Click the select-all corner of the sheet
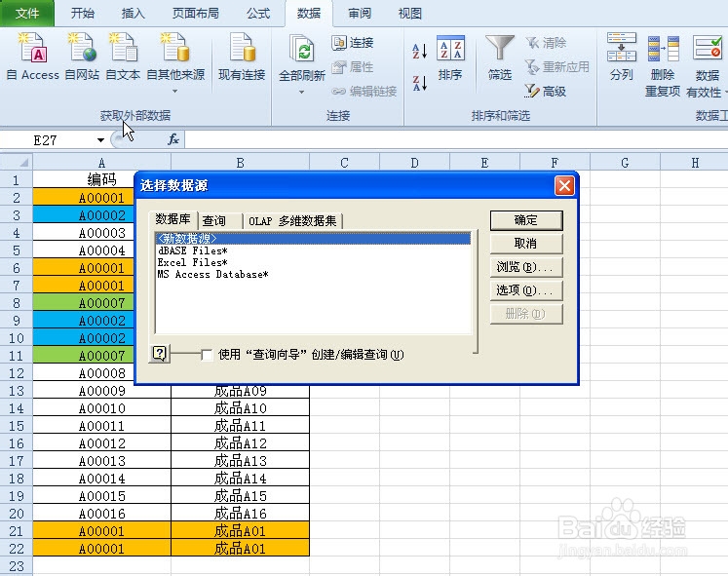This screenshot has height=576, width=728. (17, 163)
